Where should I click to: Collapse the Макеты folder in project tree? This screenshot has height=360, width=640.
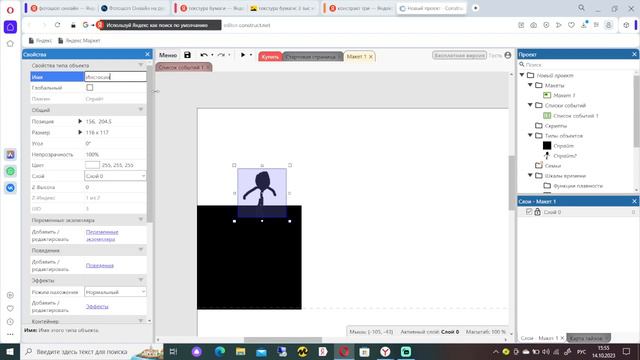click(530, 85)
